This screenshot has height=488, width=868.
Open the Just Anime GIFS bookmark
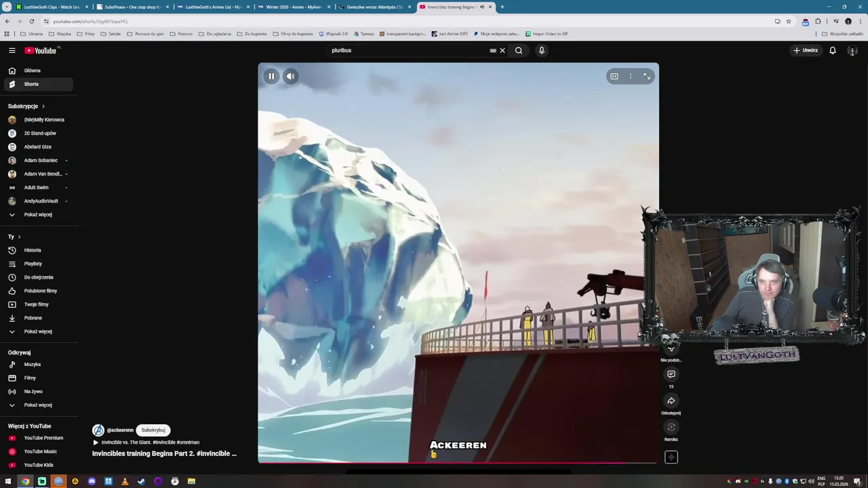coord(450,34)
